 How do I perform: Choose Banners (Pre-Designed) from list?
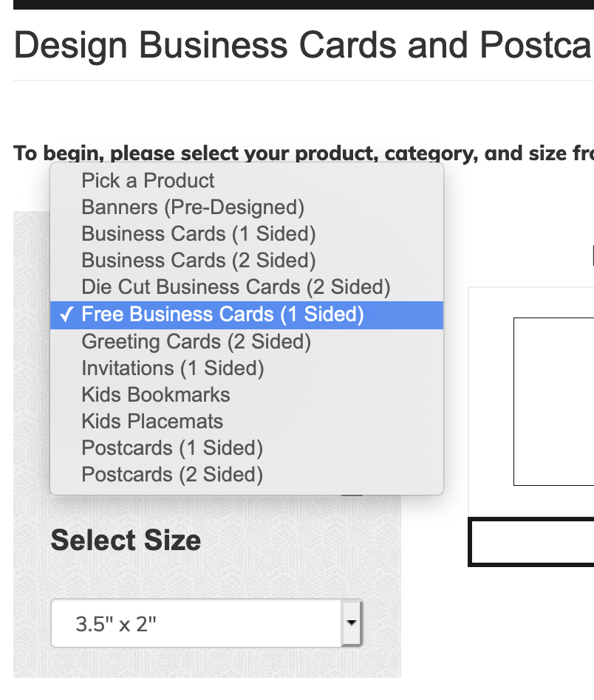(247, 207)
